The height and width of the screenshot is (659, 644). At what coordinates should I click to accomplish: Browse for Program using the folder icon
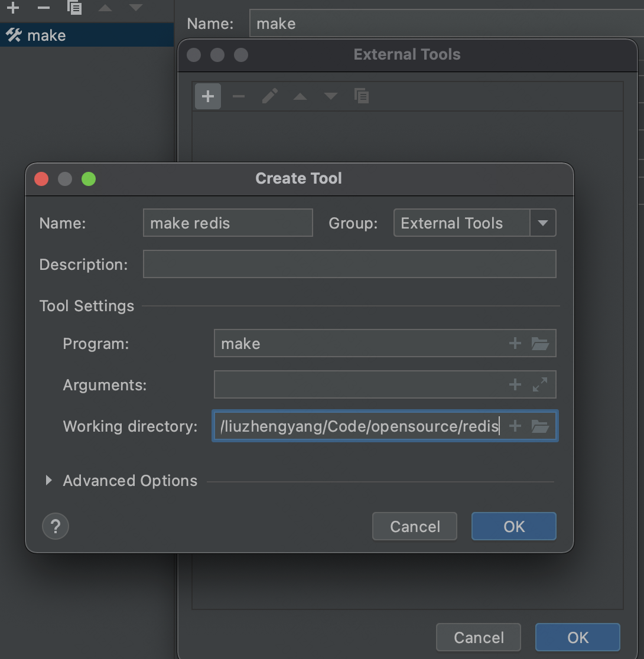540,344
